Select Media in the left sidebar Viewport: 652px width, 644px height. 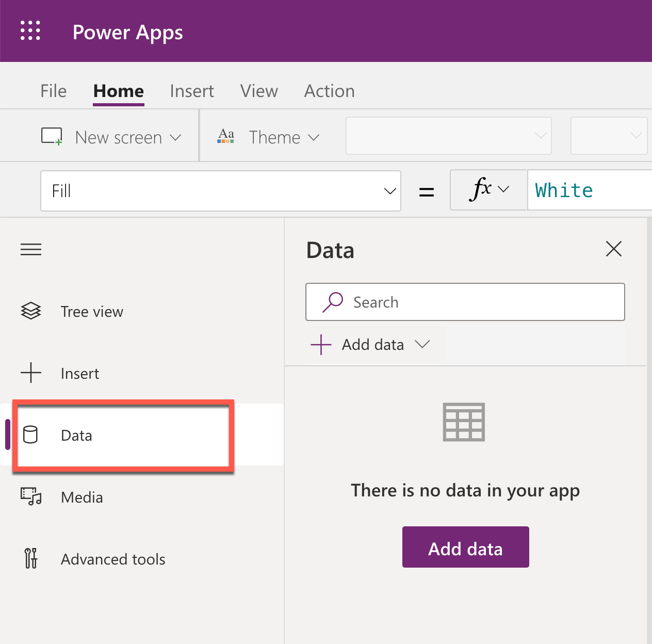tap(142, 496)
